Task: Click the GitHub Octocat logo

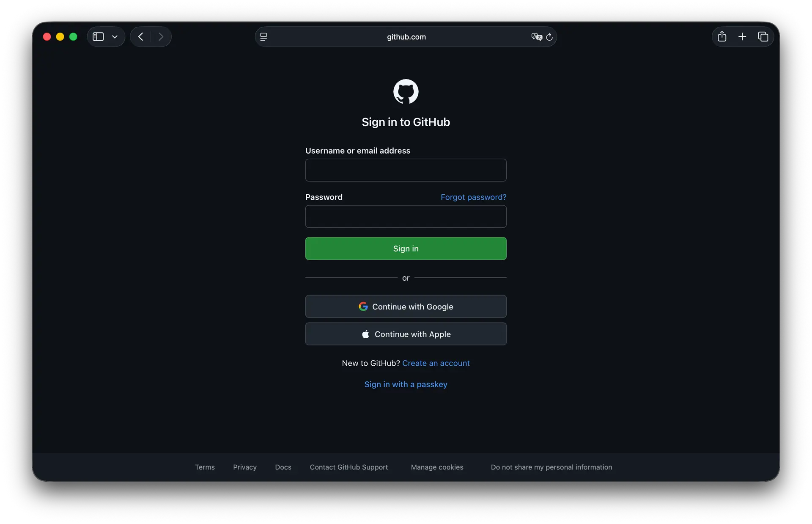Action: (x=406, y=91)
